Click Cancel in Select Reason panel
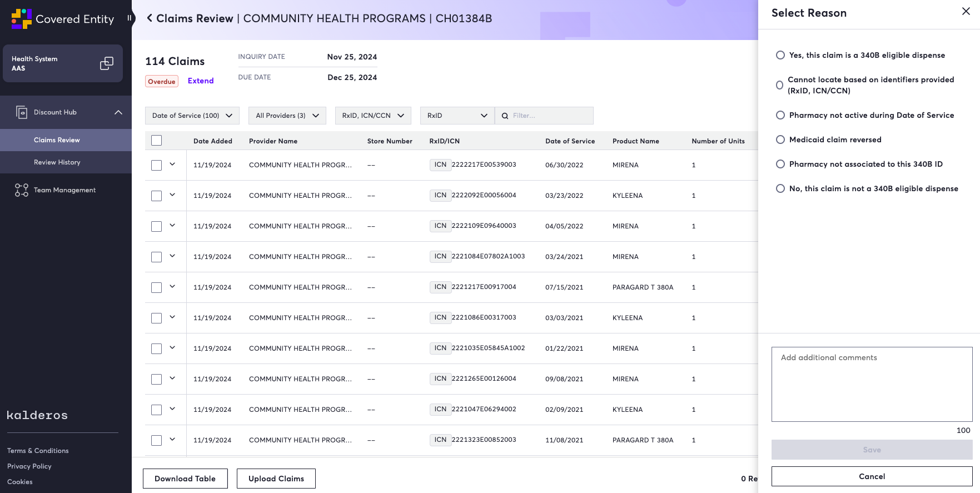This screenshot has height=493, width=980. [872, 476]
